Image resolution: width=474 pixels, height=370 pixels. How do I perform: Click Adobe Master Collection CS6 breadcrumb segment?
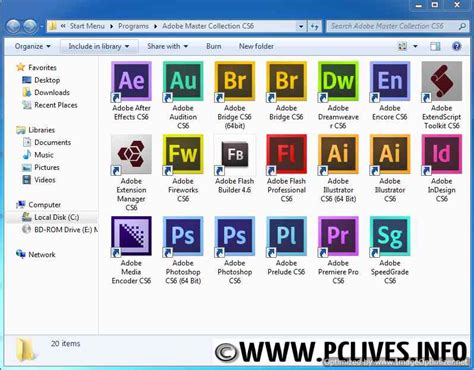208,26
